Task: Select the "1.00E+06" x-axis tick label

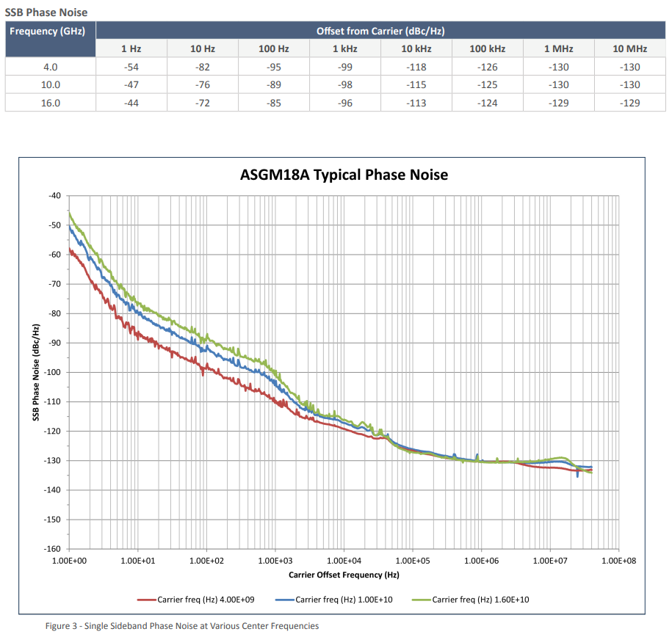Action: tap(481, 561)
